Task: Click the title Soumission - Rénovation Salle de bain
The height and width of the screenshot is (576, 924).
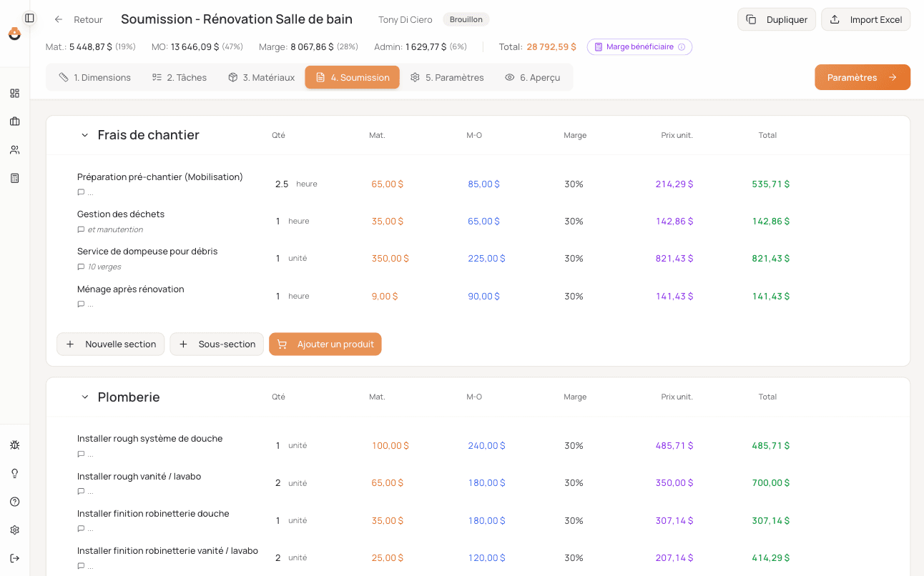Action: (x=237, y=19)
